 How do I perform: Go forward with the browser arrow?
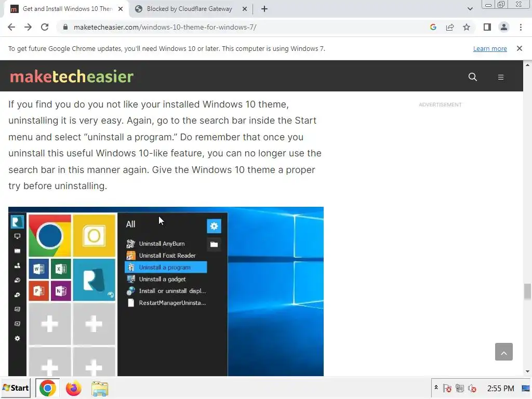[x=28, y=27]
